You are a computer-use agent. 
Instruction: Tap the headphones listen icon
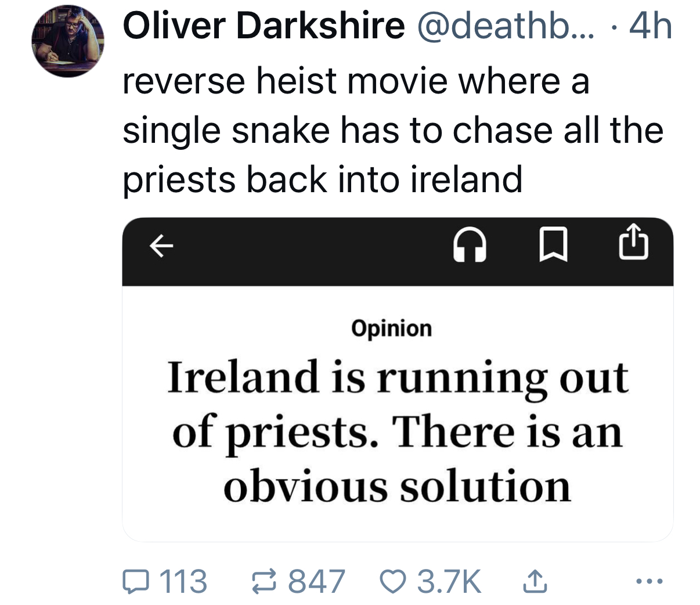[x=469, y=247]
